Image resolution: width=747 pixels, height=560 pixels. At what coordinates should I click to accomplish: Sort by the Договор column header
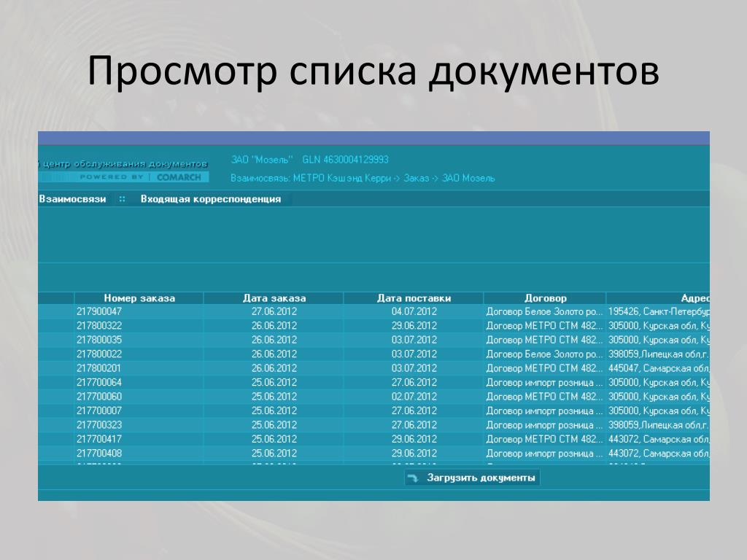tap(545, 298)
